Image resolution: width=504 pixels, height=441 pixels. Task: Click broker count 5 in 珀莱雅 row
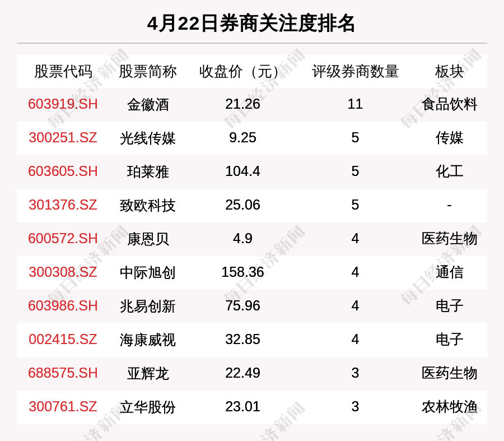point(355,171)
